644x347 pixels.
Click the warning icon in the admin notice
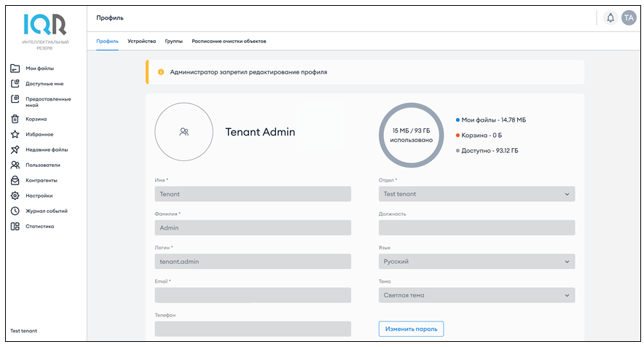[x=161, y=72]
